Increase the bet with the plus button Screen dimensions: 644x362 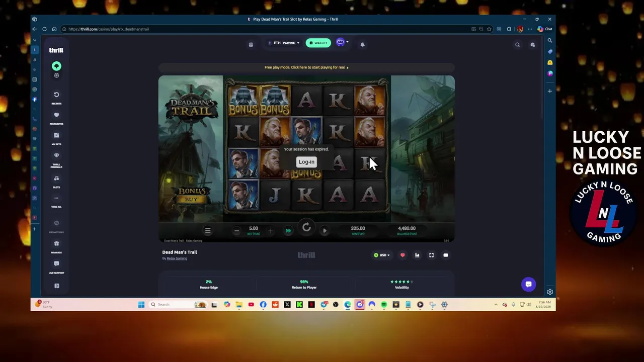(x=270, y=231)
